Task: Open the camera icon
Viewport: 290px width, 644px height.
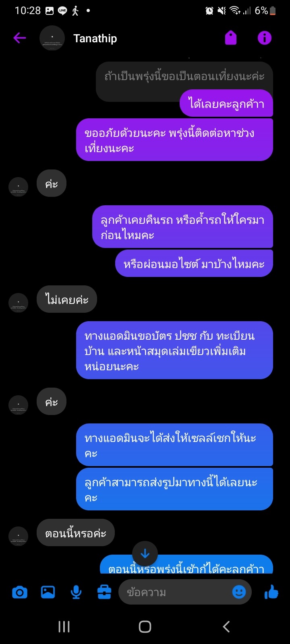Action: click(20, 592)
